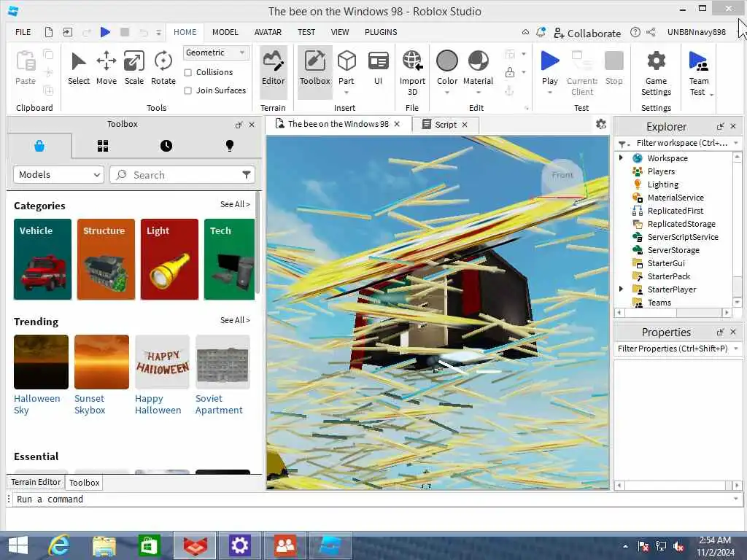Switch to the TEST ribbon tab
This screenshot has width=747, height=560.
306,32
